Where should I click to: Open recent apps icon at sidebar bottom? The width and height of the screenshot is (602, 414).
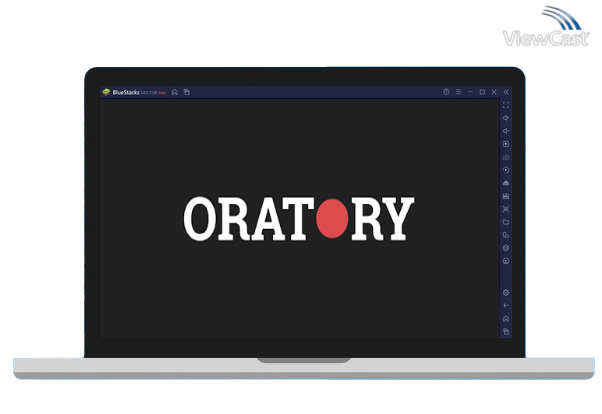click(x=506, y=332)
